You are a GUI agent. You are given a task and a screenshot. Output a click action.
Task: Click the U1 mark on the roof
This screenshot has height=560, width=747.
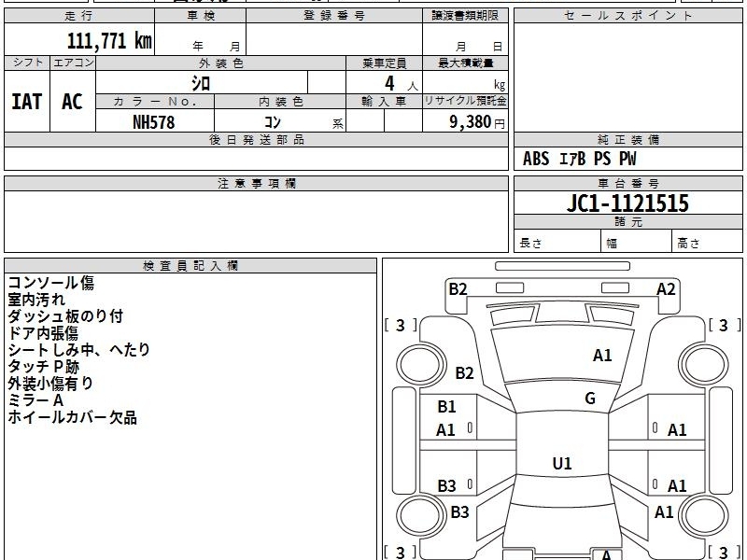(x=562, y=463)
